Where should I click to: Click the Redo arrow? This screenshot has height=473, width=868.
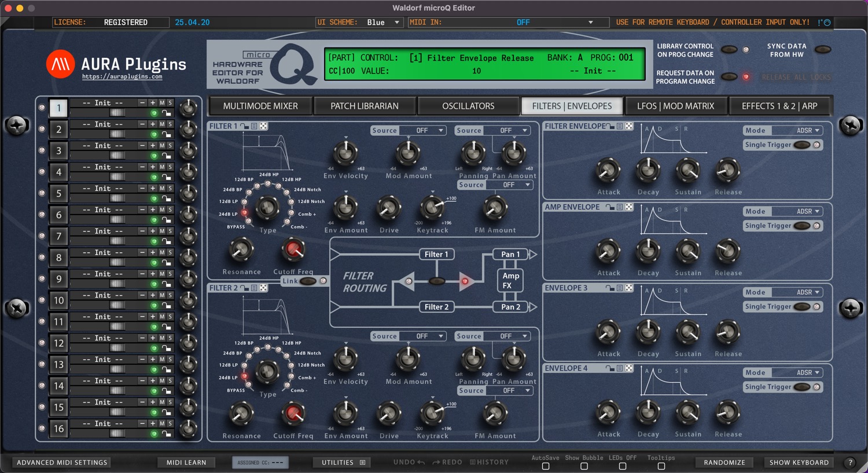point(436,462)
